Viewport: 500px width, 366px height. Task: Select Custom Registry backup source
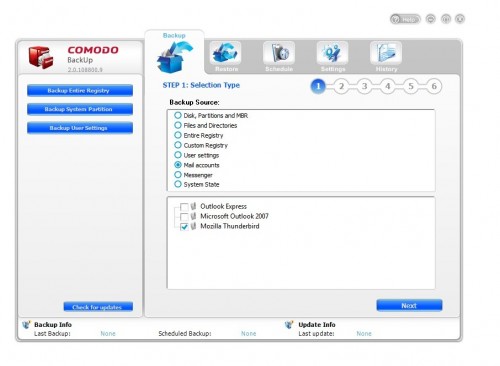[x=178, y=145]
